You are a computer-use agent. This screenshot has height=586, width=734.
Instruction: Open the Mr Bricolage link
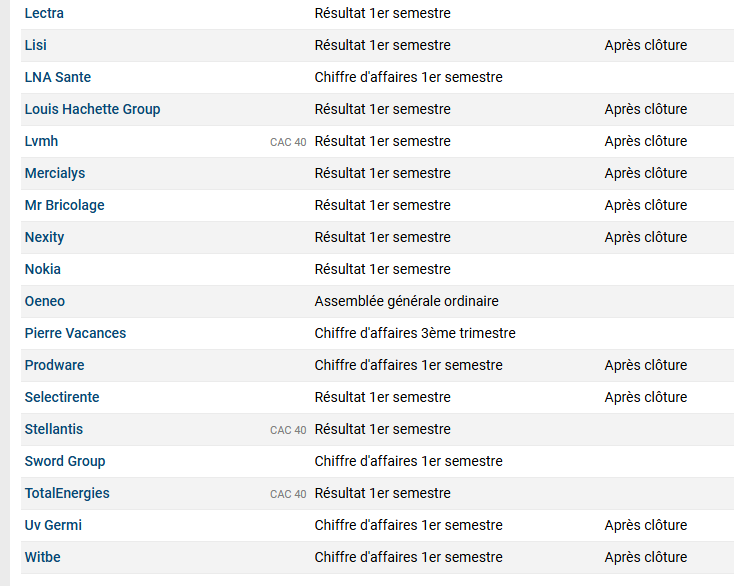click(x=65, y=205)
